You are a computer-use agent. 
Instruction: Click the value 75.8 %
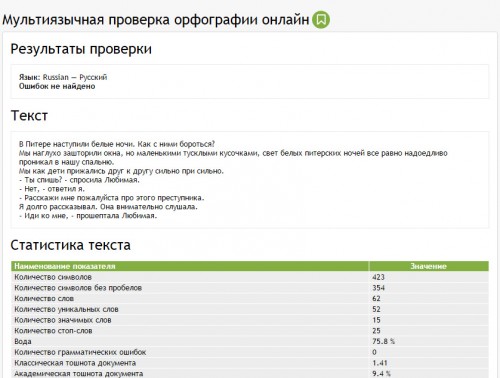coord(384,342)
